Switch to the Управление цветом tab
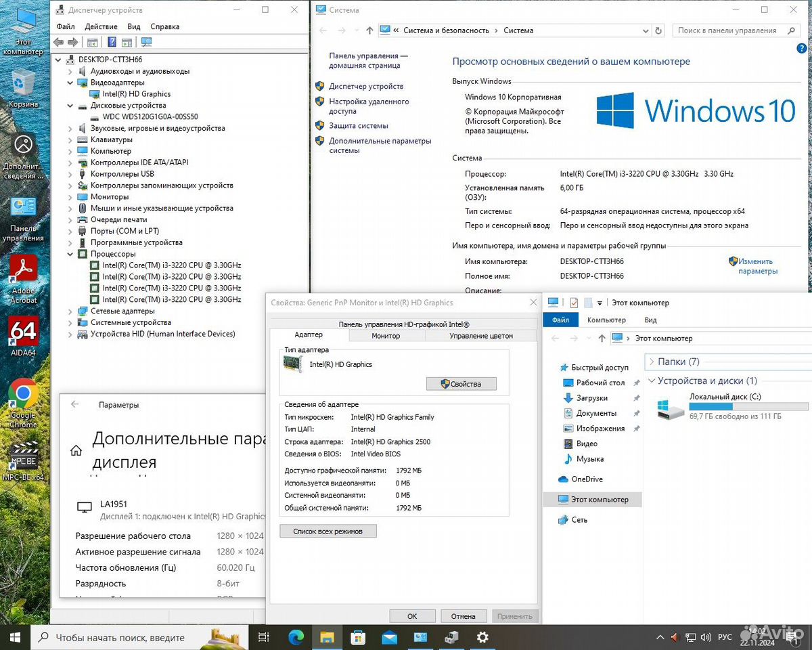Screen dimensions: 812x650 point(481,336)
